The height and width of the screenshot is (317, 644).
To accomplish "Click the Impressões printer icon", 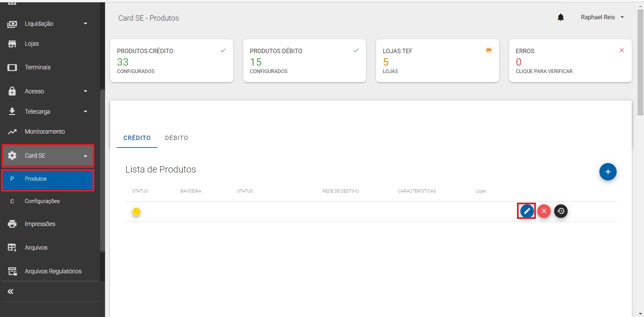I will 12,224.
